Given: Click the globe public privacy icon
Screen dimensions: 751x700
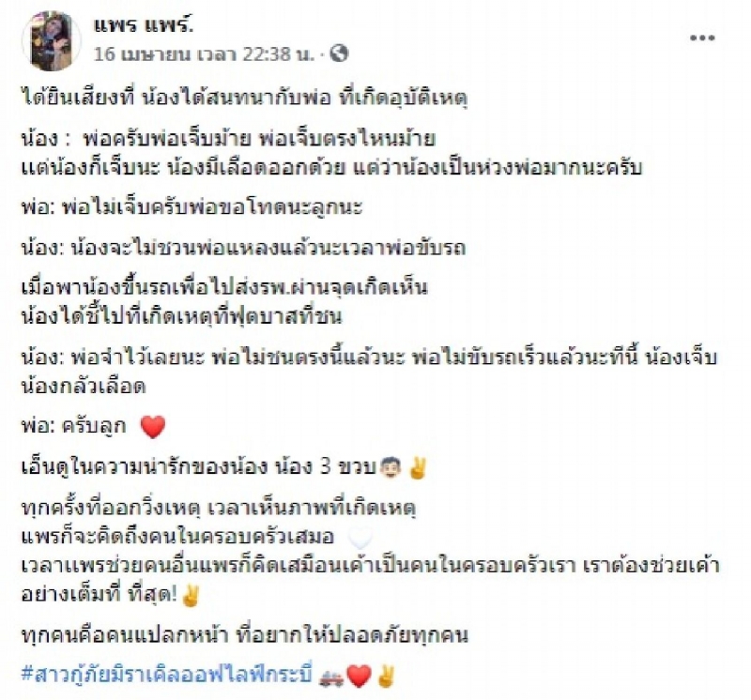Looking at the screenshot, I should coord(339,53).
